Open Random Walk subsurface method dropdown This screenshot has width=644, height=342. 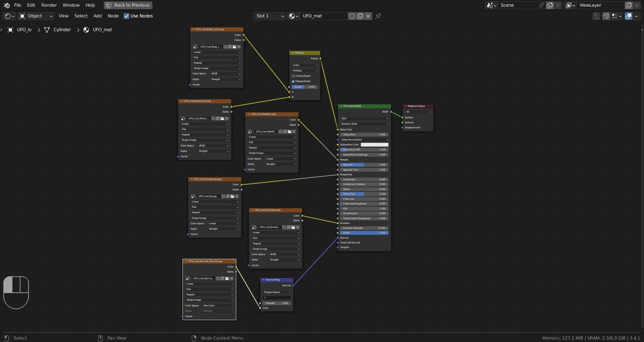pos(364,124)
